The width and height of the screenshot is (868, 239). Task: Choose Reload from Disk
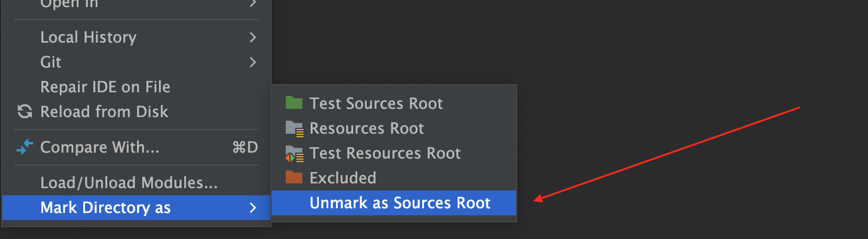click(104, 112)
